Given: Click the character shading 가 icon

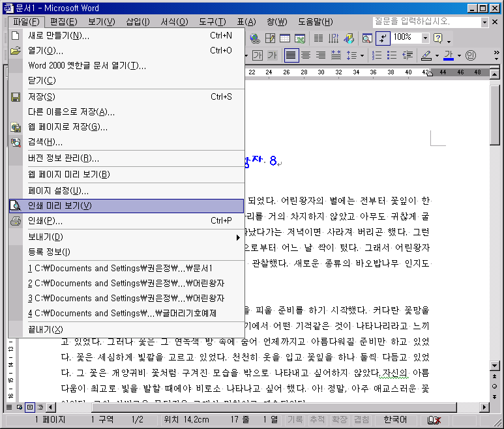Looking at the screenshot, I should pos(273,55).
